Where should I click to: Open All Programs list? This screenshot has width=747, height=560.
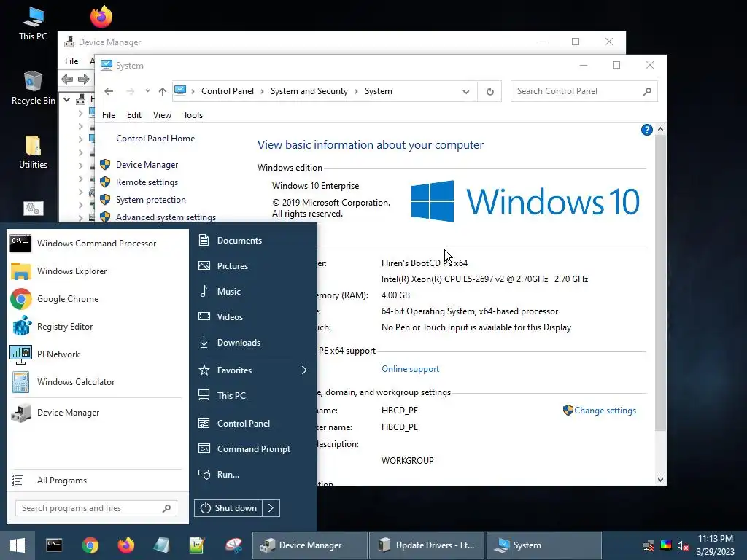pos(97,481)
